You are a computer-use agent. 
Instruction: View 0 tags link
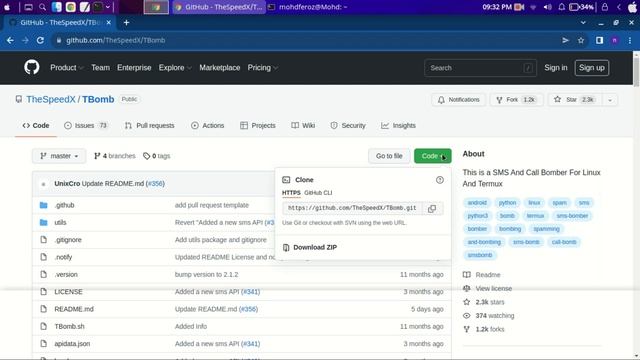[157, 156]
